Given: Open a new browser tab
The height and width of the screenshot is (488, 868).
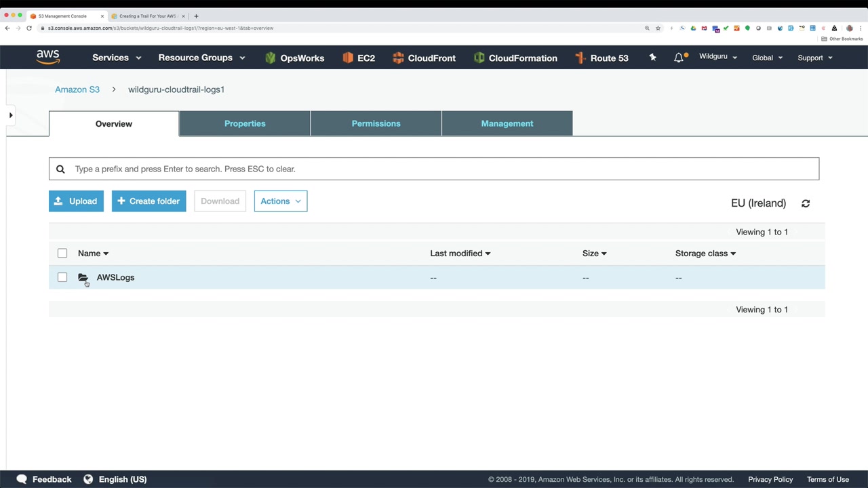Looking at the screenshot, I should pyautogui.click(x=196, y=16).
